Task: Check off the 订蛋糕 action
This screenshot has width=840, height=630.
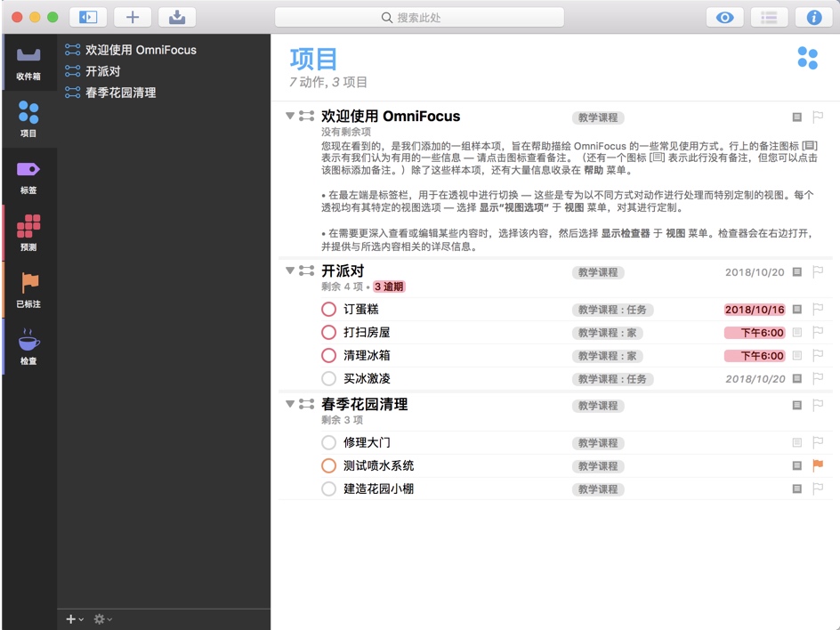Action: 328,309
